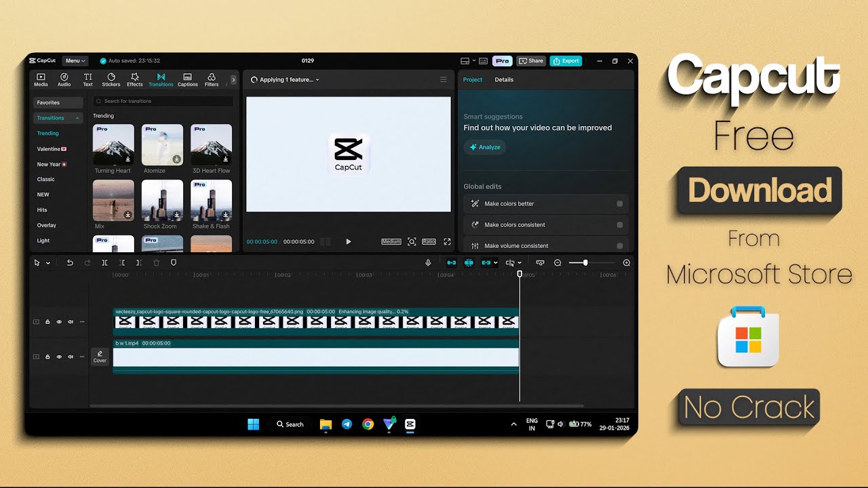Open the player panel hamburger menu
The height and width of the screenshot is (488, 868).
pyautogui.click(x=443, y=80)
